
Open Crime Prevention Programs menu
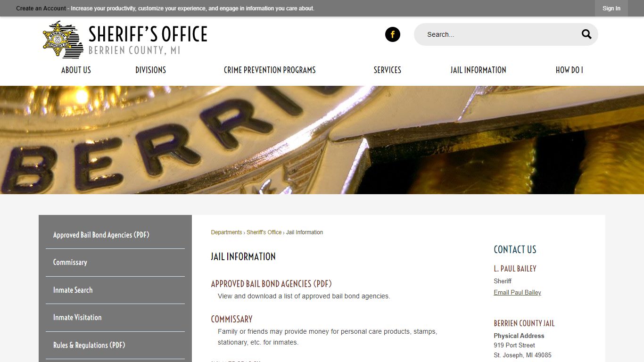point(270,70)
